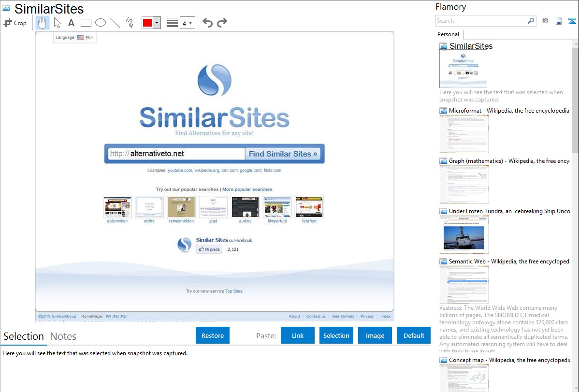The height and width of the screenshot is (392, 579).
Task: Click the line thickness icon
Action: tap(173, 23)
